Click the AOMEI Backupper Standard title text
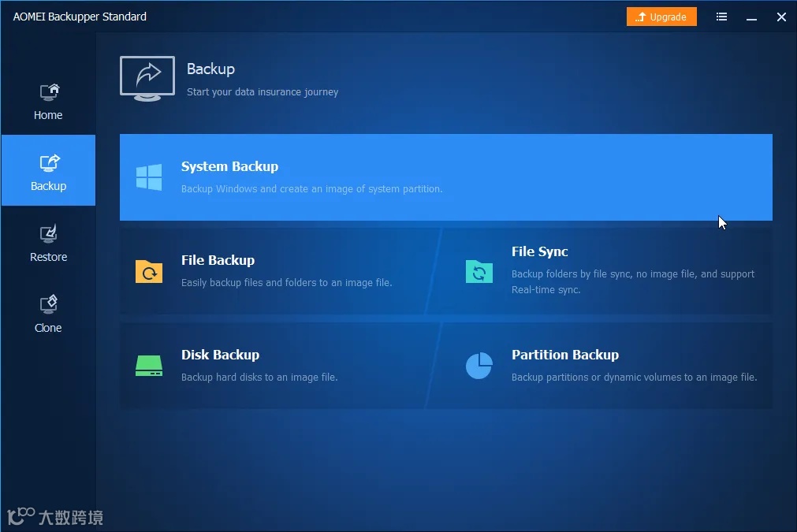The width and height of the screenshot is (797, 532). tap(80, 17)
